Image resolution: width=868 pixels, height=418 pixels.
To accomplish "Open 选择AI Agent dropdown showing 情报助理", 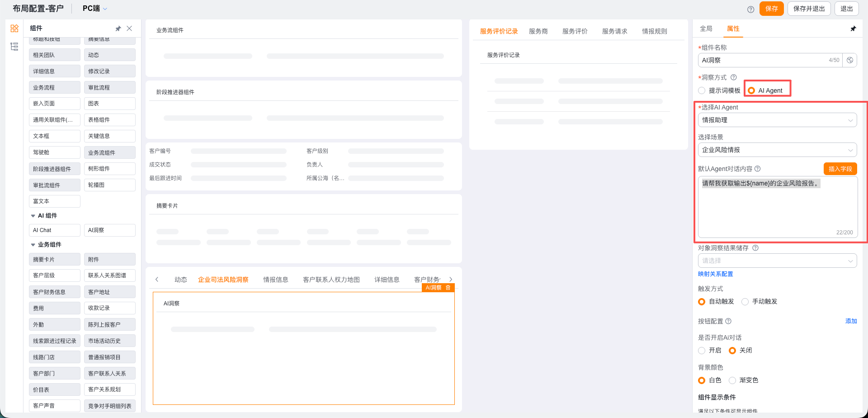I will click(778, 120).
